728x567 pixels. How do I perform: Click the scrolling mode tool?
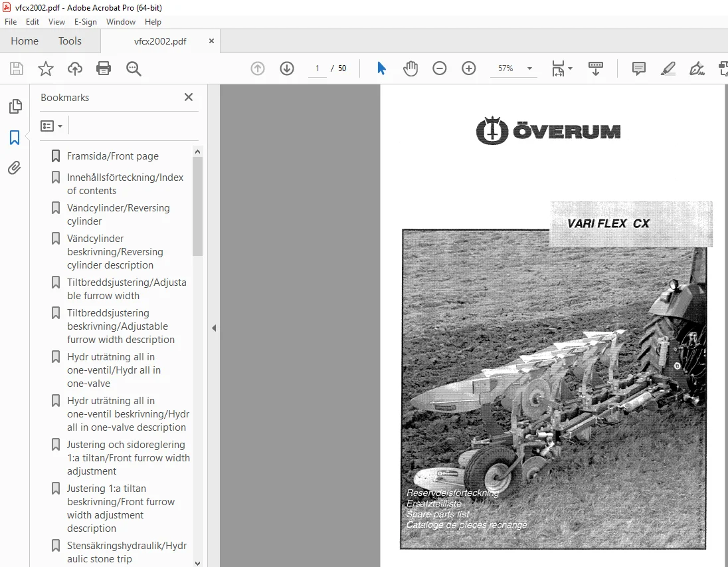(596, 68)
